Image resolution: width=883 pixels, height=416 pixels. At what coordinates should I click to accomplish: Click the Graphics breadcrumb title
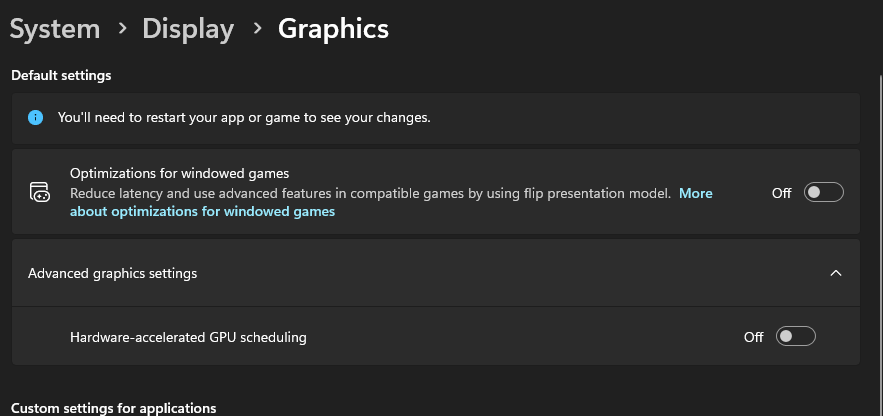click(333, 29)
